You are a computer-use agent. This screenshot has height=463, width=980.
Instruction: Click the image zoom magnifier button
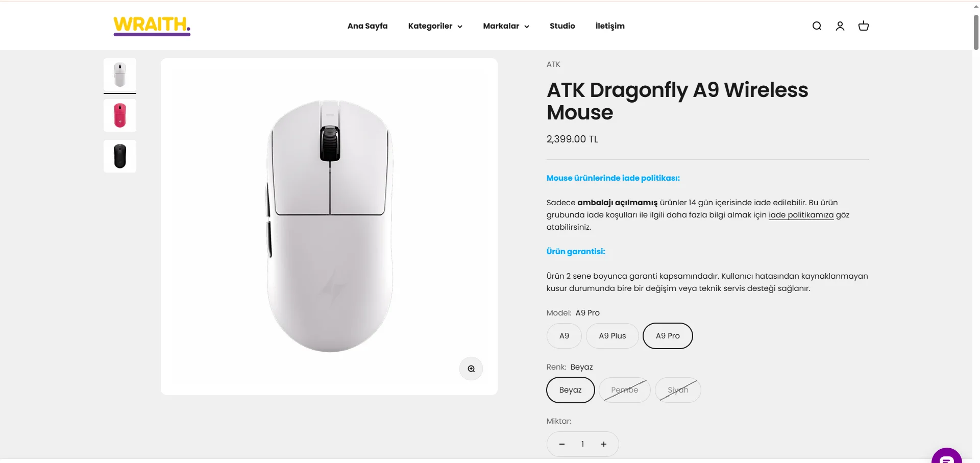point(471,369)
